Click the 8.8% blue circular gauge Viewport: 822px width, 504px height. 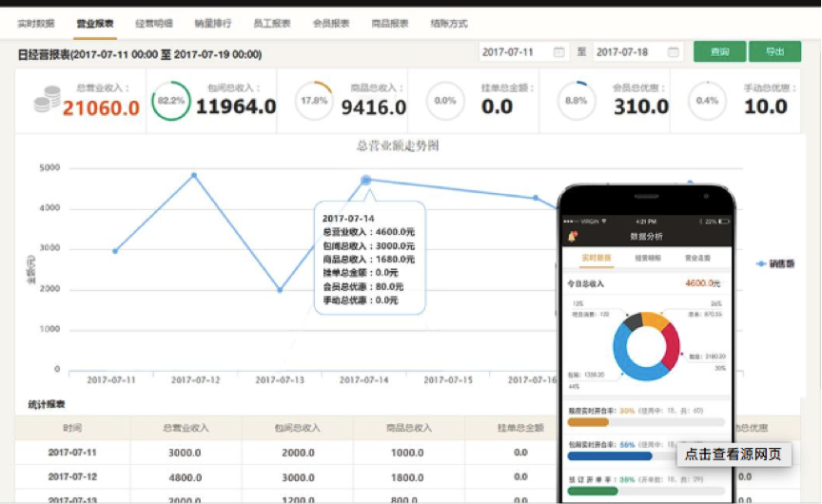(x=577, y=101)
